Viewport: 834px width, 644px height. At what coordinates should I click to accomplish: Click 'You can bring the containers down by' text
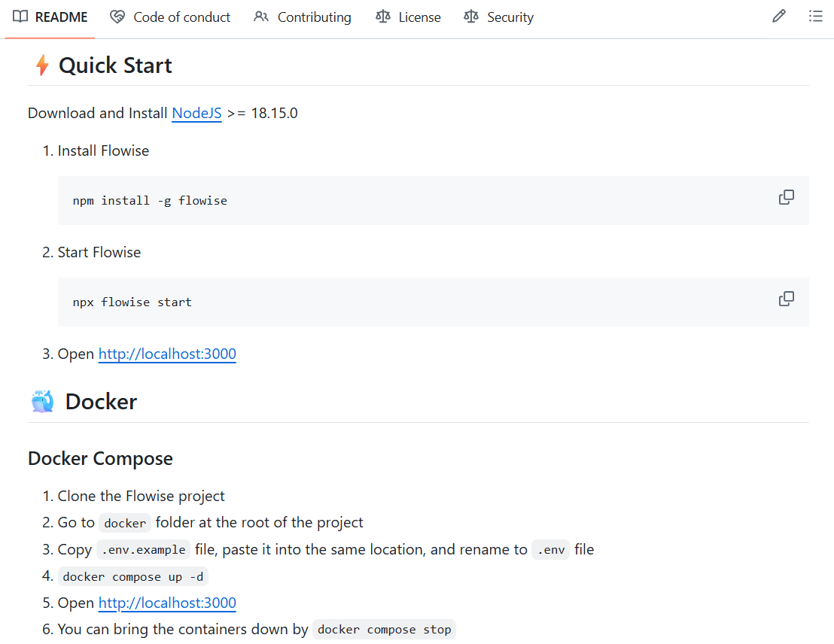click(x=183, y=629)
